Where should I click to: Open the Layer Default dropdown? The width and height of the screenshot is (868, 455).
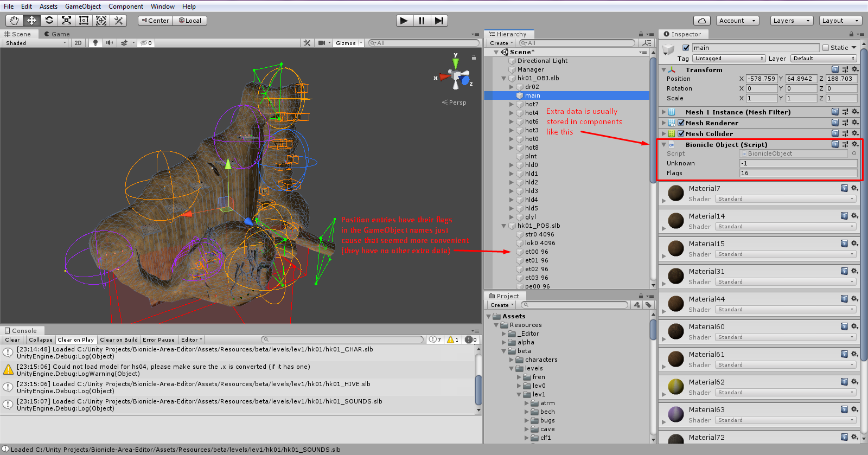click(824, 58)
